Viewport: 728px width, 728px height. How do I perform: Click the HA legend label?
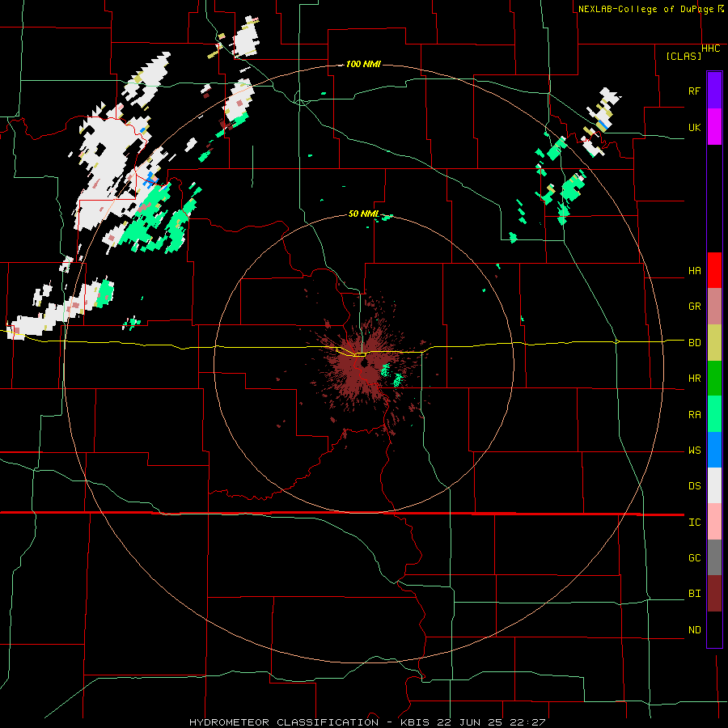[x=694, y=271]
